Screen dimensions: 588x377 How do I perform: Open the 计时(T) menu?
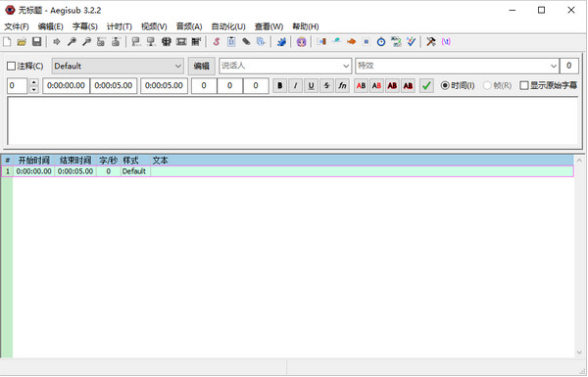click(x=120, y=26)
